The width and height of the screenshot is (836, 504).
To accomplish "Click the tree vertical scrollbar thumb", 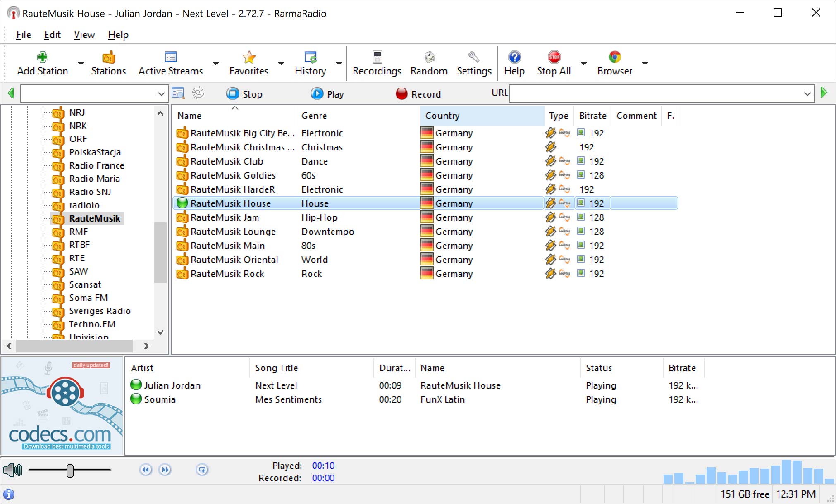I will [x=160, y=252].
